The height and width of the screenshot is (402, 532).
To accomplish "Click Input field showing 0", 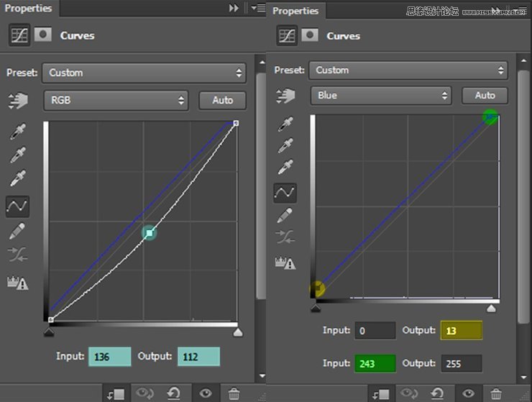I will 375,330.
